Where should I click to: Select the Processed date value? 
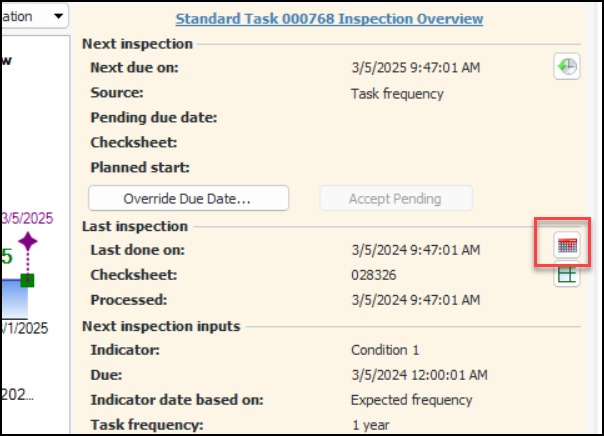tap(415, 300)
